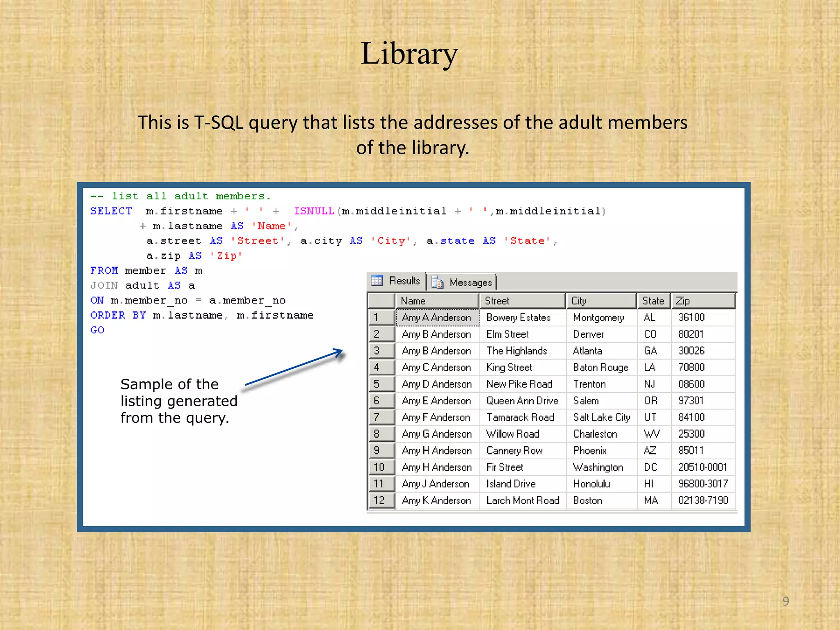Click the '02138-7190' zip cell

[703, 500]
